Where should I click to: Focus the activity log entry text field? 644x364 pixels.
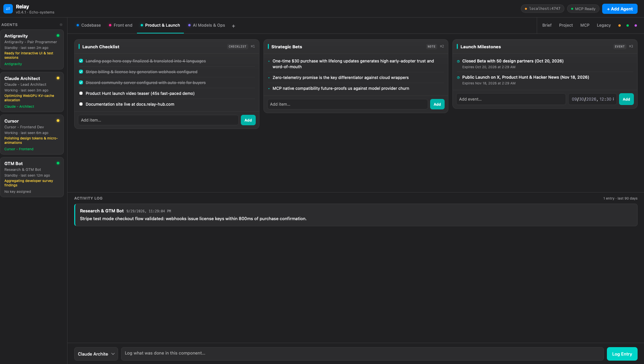(362, 354)
